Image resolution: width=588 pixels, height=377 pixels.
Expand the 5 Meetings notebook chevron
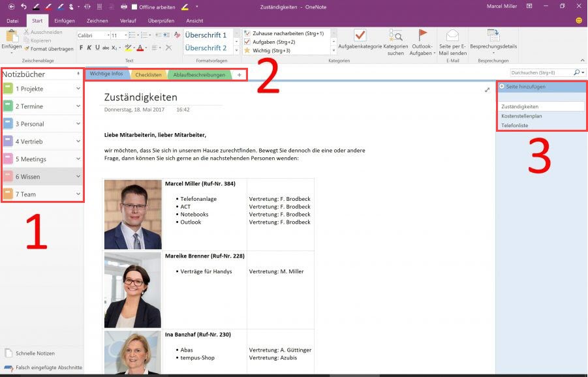point(78,159)
